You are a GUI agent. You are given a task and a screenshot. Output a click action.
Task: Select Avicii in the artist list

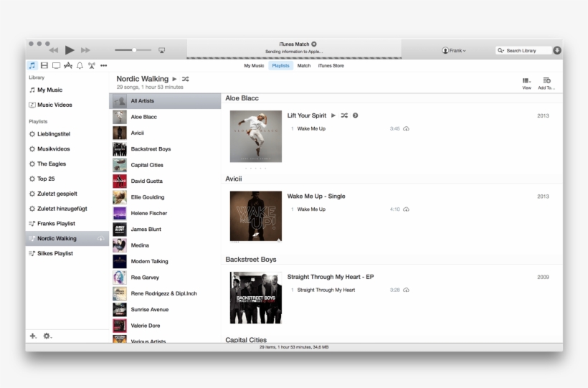coord(165,133)
